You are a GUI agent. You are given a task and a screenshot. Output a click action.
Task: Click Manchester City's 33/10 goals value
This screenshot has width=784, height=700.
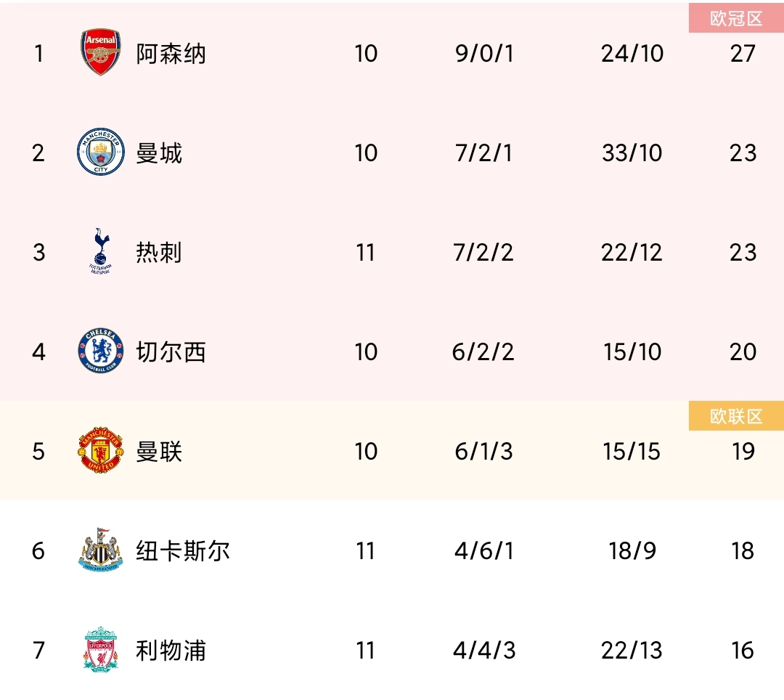click(632, 153)
